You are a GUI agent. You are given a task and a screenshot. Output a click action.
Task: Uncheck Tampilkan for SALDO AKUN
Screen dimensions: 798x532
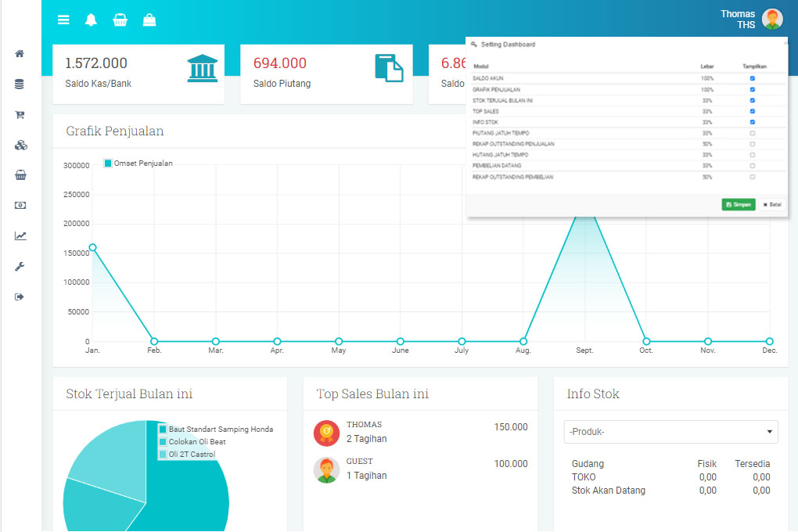tap(752, 78)
